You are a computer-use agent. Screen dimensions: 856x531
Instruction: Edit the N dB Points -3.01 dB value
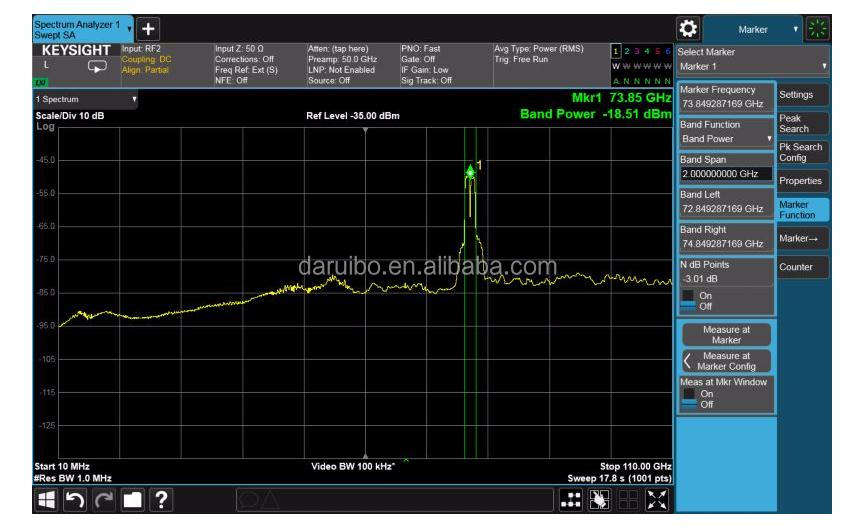point(727,278)
